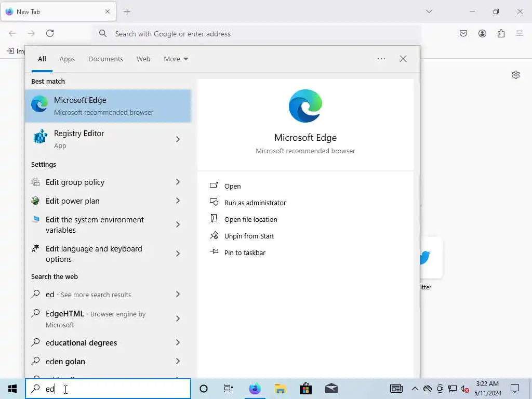
Task: List all tabs dropdown in Firefox
Action: 429,11
